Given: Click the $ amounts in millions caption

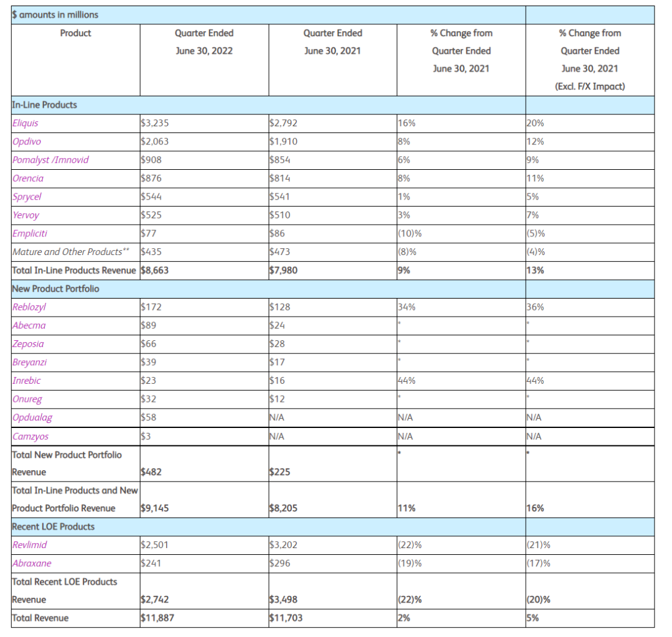Looking at the screenshot, I should [x=55, y=15].
